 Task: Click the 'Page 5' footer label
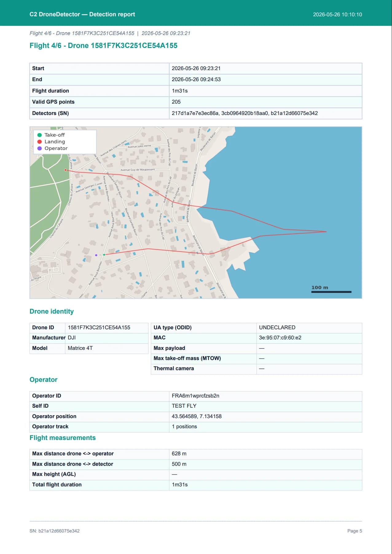click(x=355, y=531)
